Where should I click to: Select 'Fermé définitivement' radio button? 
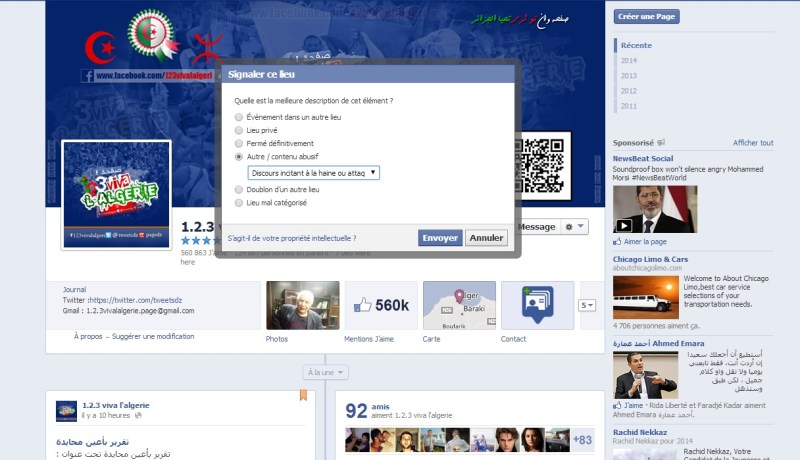click(238, 144)
